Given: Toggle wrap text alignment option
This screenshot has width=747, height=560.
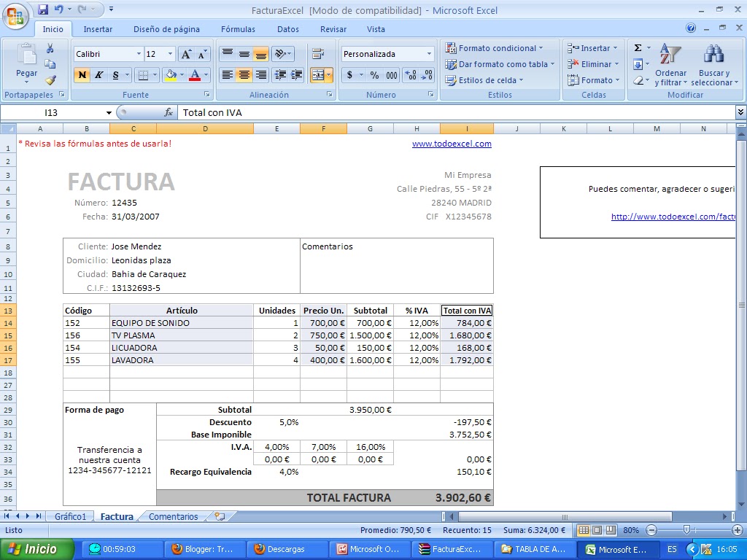Looking at the screenshot, I should pyautogui.click(x=317, y=52).
